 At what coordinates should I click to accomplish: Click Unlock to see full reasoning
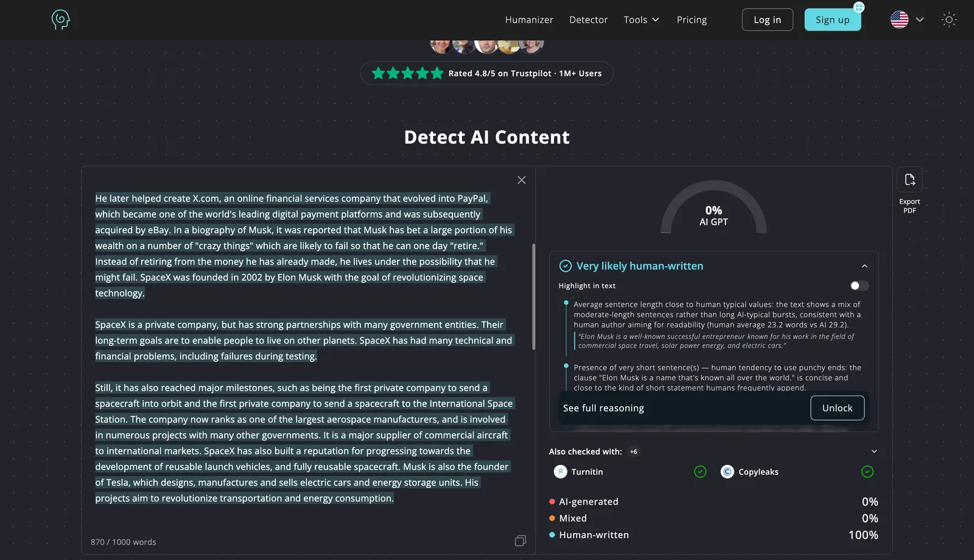837,408
